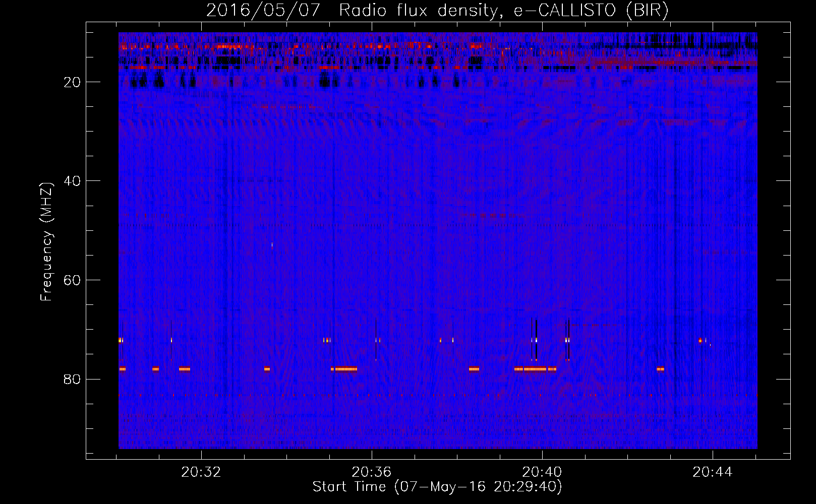
Task: Click the 20 MHz frequency tick label
Action: (72, 82)
